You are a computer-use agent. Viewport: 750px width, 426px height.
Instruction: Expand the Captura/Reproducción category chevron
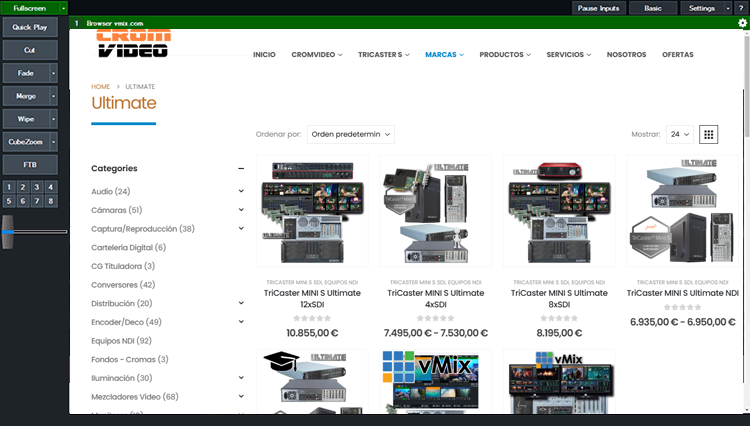tap(241, 229)
